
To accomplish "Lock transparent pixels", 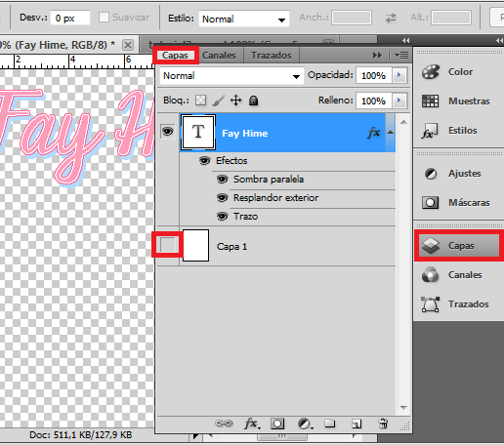I will (200, 101).
